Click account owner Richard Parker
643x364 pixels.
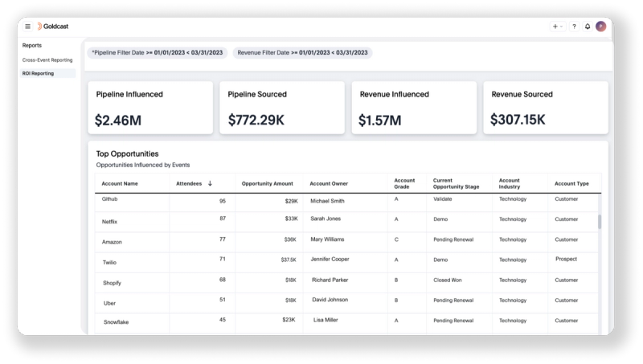pyautogui.click(x=330, y=280)
